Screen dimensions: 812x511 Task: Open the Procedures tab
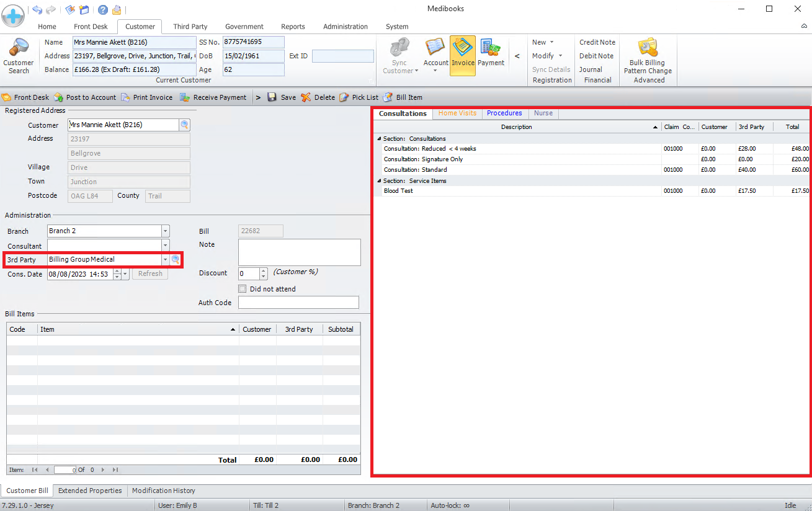point(504,113)
